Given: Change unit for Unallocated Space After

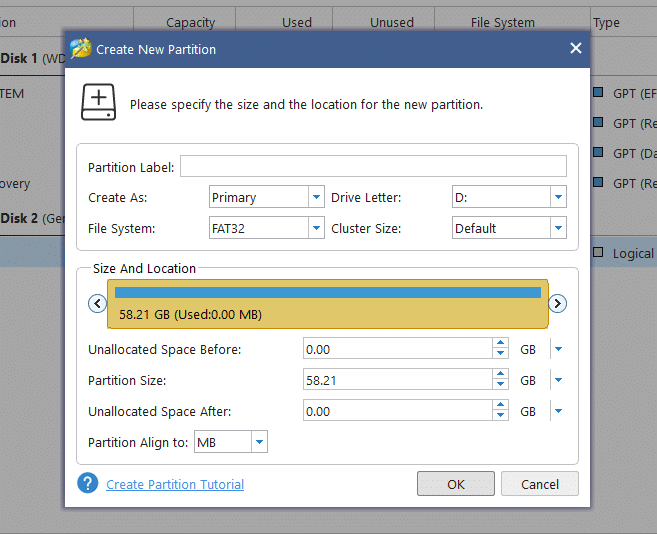Looking at the screenshot, I should click(x=558, y=411).
